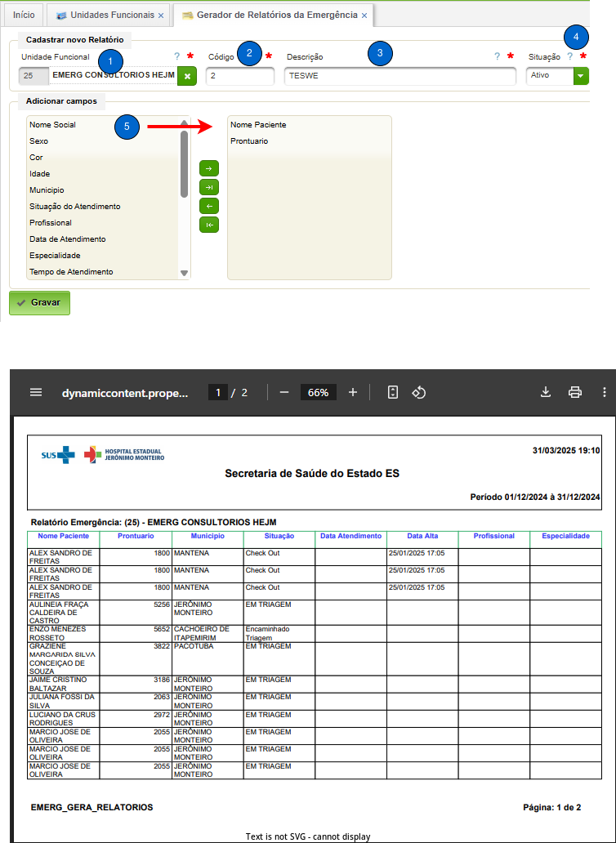Switch to the Unidades Funcionais tab
The height and width of the screenshot is (843, 616).
(105, 16)
